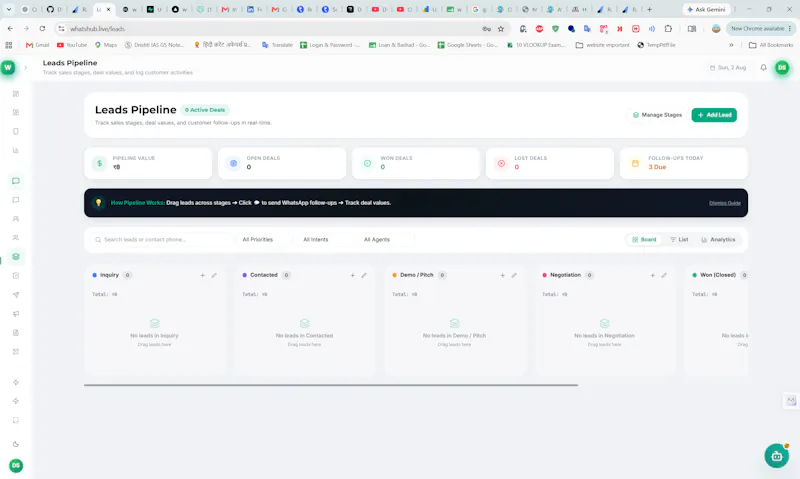The height and width of the screenshot is (479, 800).
Task: Reload the page
Action: pyautogui.click(x=42, y=29)
